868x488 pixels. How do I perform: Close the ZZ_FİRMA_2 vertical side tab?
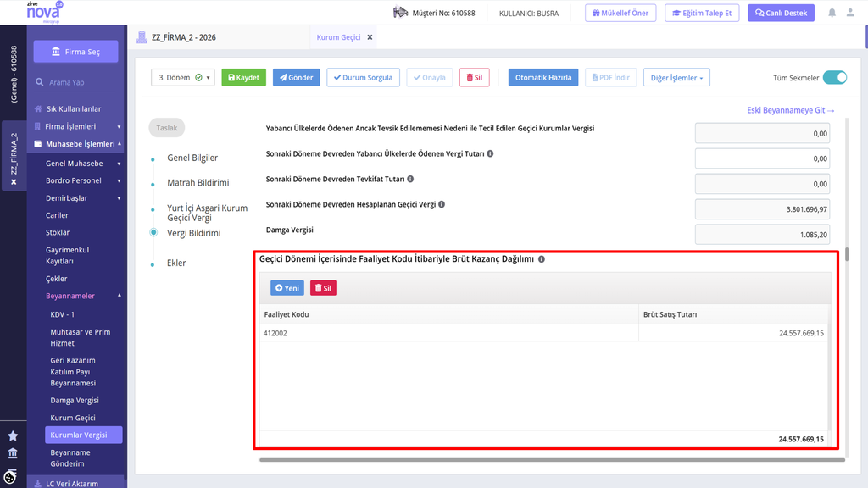coord(14,182)
